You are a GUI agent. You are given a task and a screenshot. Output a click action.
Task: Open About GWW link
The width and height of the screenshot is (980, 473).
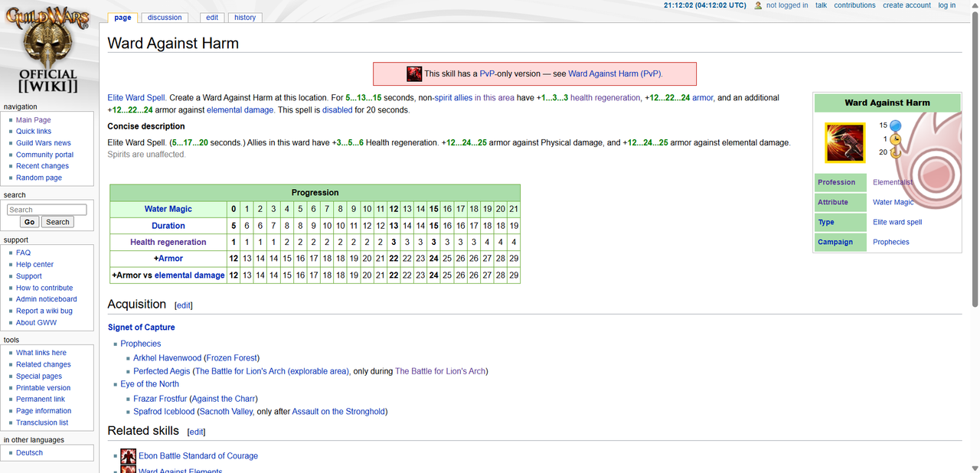click(36, 322)
